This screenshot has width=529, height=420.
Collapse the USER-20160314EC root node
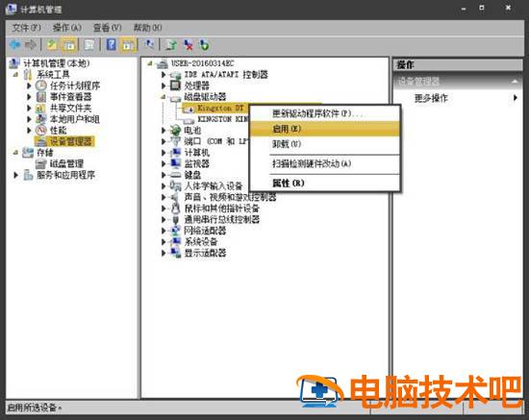pos(150,63)
